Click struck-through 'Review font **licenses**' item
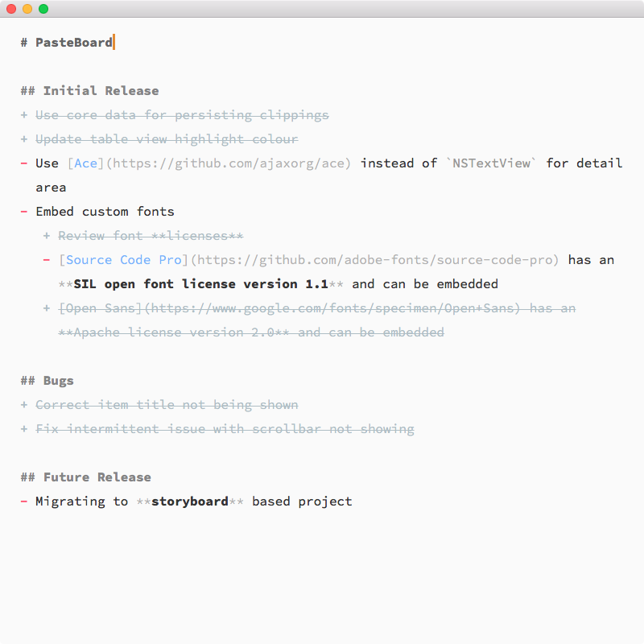The height and width of the screenshot is (644, 644). point(151,236)
